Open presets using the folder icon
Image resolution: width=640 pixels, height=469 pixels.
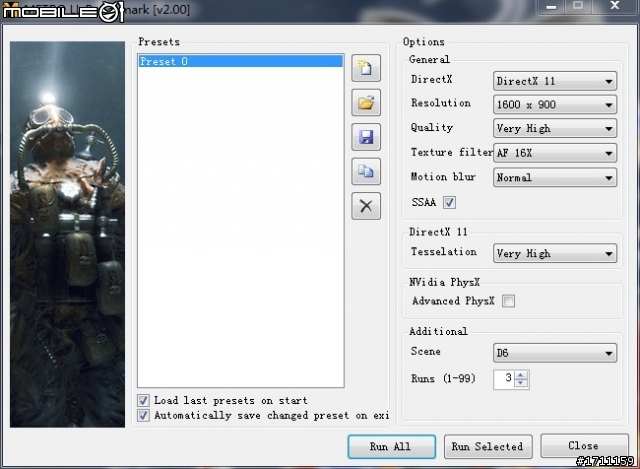click(x=366, y=102)
